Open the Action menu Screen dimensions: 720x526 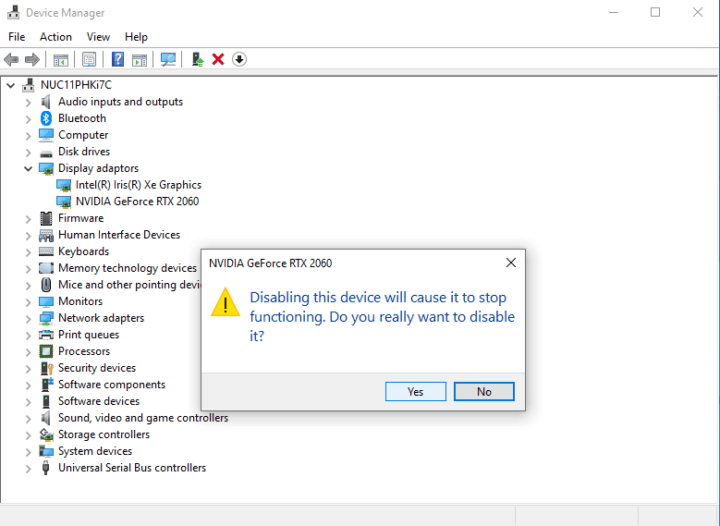point(56,37)
